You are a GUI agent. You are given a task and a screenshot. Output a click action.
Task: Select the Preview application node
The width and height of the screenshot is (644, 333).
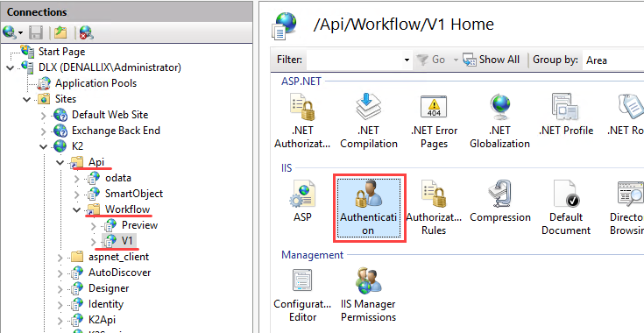click(x=139, y=225)
